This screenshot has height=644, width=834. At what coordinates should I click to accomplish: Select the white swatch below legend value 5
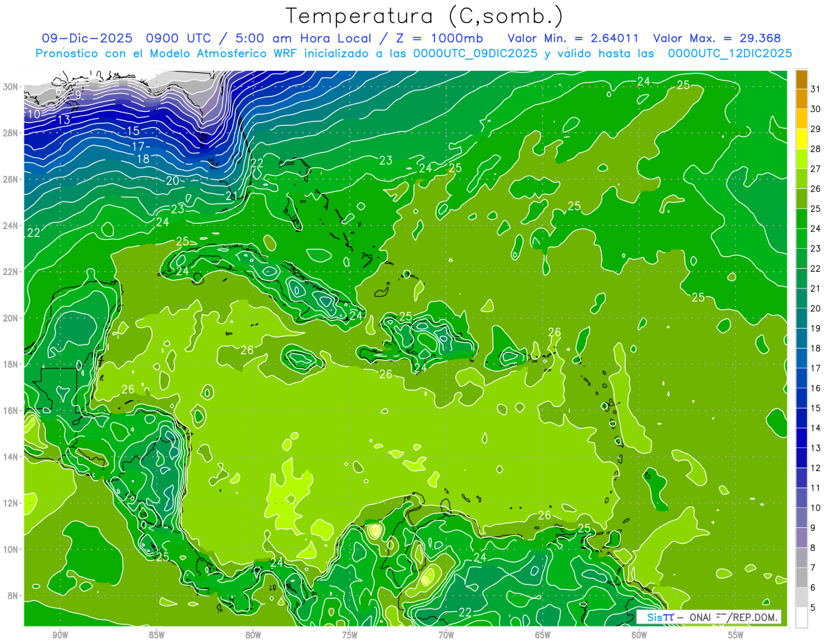pos(801,617)
